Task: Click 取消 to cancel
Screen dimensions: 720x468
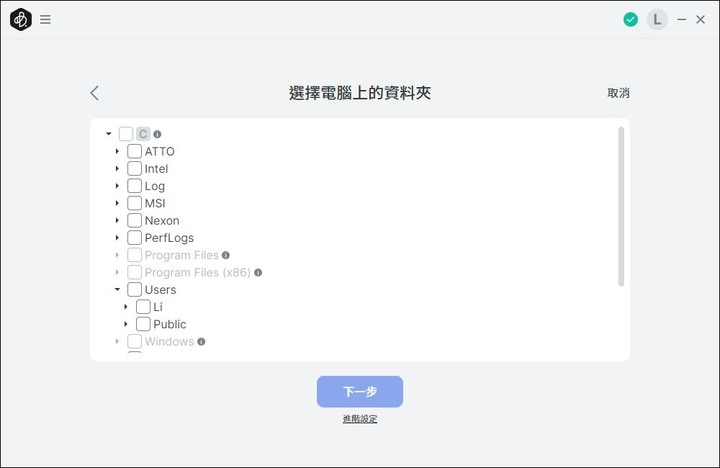Action: click(619, 93)
